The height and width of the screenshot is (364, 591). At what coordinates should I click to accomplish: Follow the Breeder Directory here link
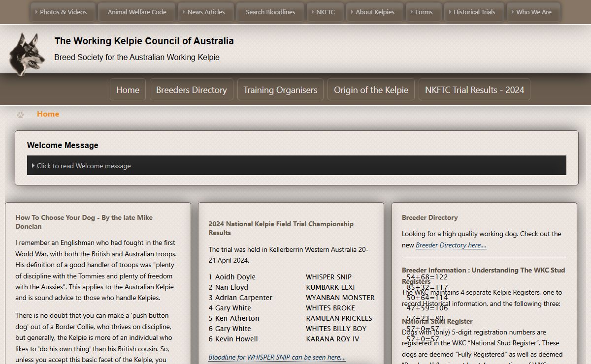point(451,245)
